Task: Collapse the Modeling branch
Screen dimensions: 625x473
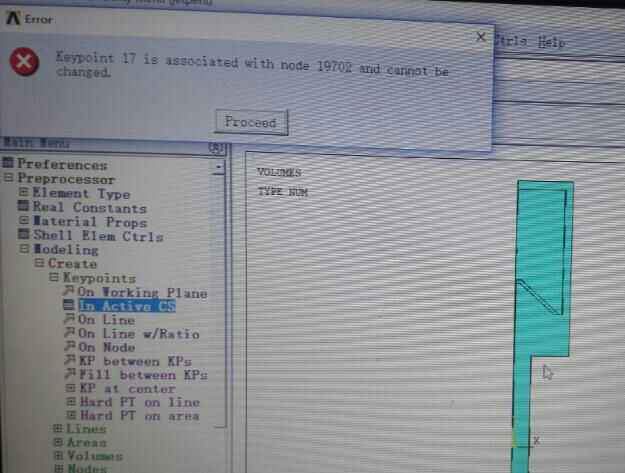Action: (x=24, y=249)
